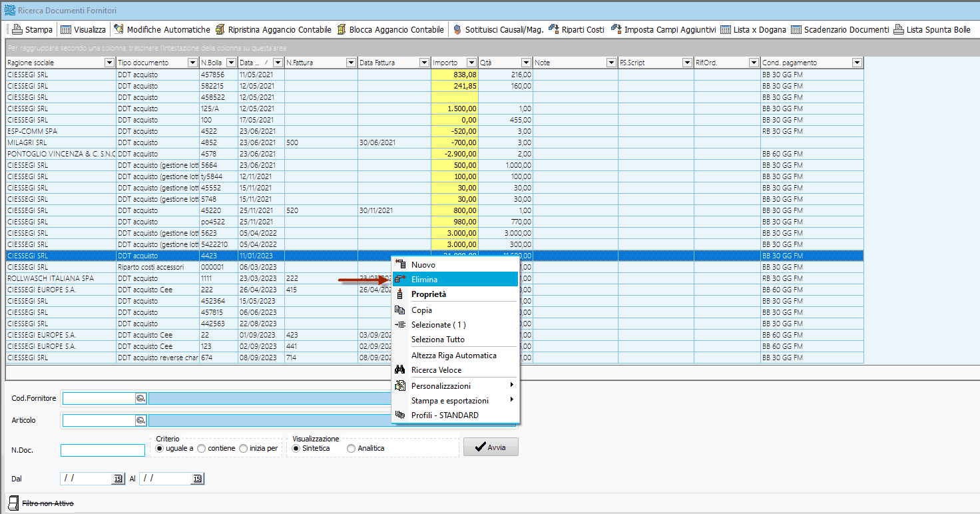Open Cond. pagamento column filter dropdown
The height and width of the screenshot is (514, 980).
[x=857, y=63]
